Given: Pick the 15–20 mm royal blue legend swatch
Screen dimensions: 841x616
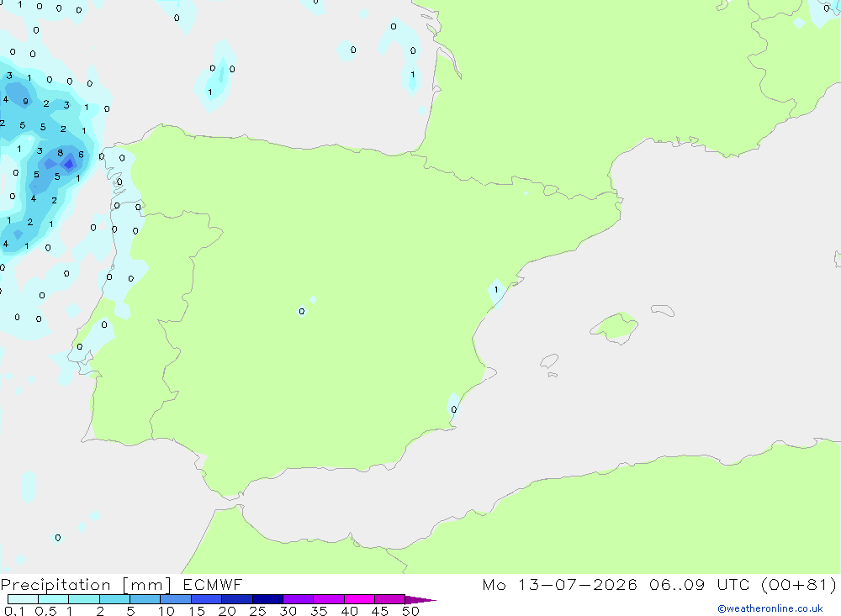Looking at the screenshot, I should pos(206,599).
